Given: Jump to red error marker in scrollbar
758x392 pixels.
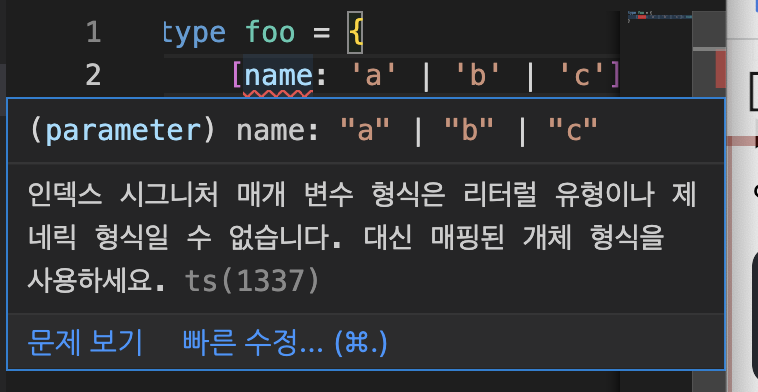Looking at the screenshot, I should tap(720, 69).
